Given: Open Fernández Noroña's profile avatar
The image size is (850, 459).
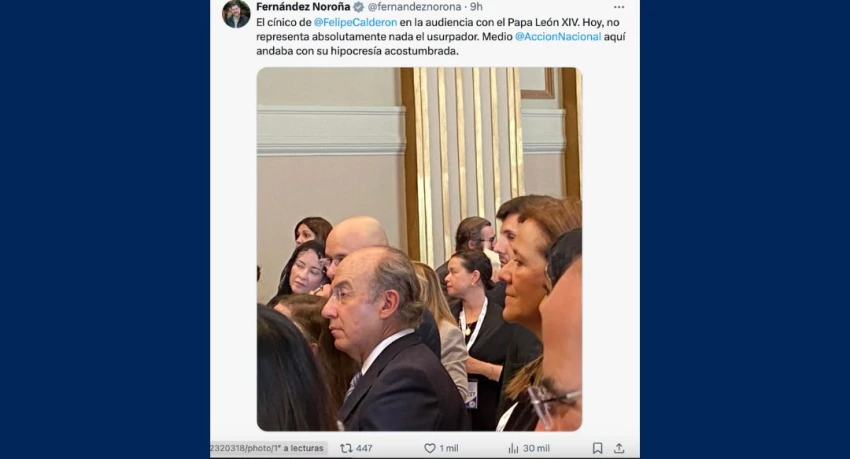Looking at the screenshot, I should pos(236,14).
